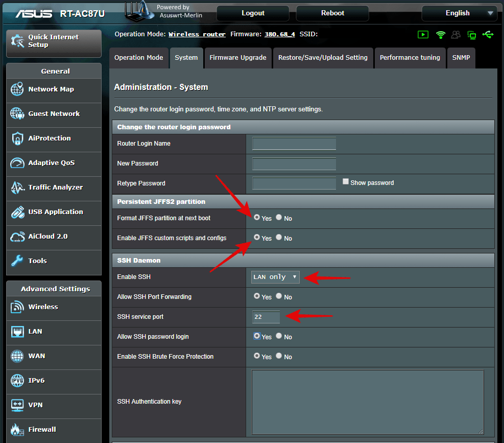Click the Persistent JFFS2 partition heading
Screen dimensions: 504x443
click(161, 202)
